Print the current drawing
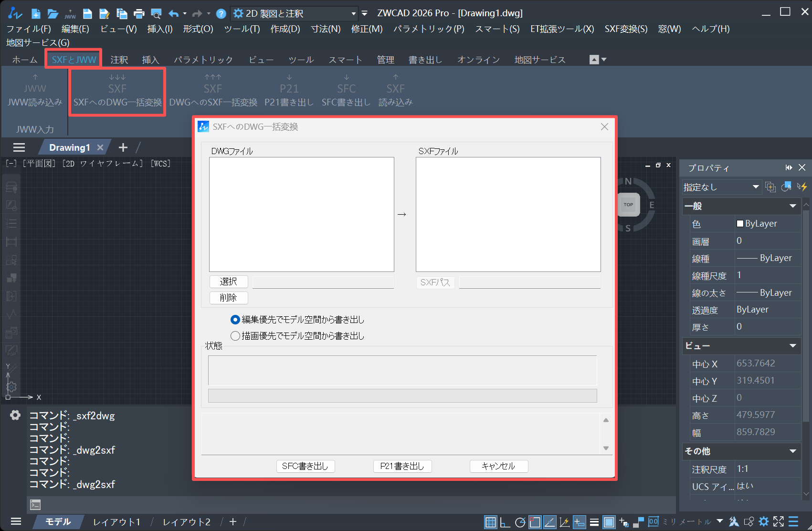812x531 pixels. pos(139,13)
